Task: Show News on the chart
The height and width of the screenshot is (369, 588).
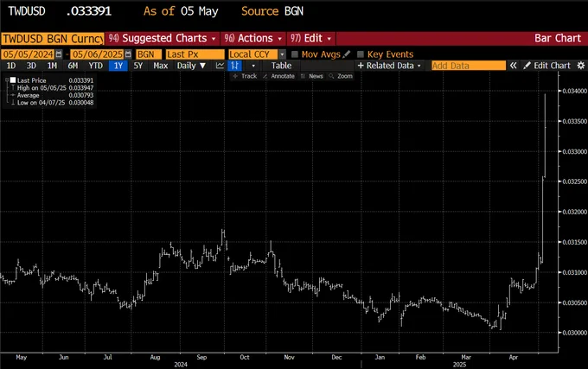Action: [x=312, y=76]
